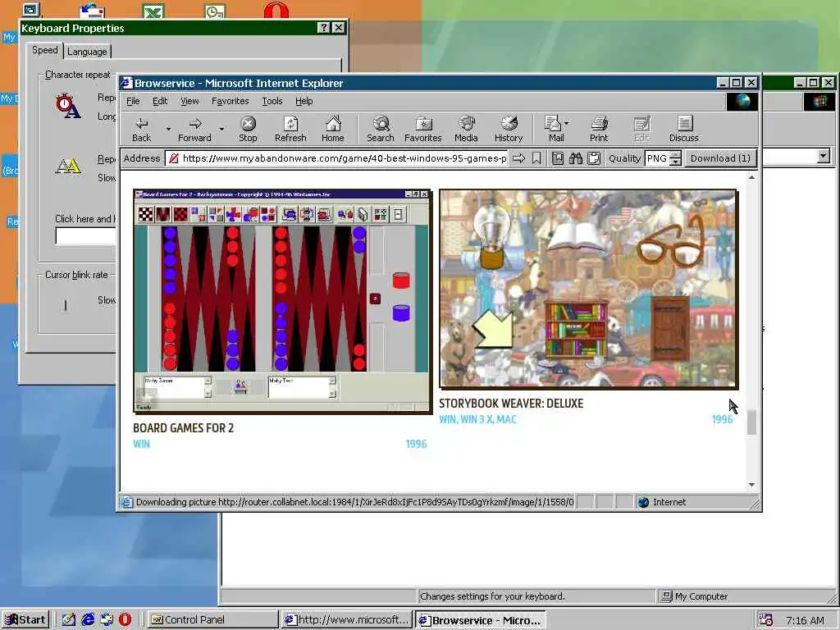Image resolution: width=840 pixels, height=630 pixels.
Task: Go to the Home page
Action: tap(333, 129)
